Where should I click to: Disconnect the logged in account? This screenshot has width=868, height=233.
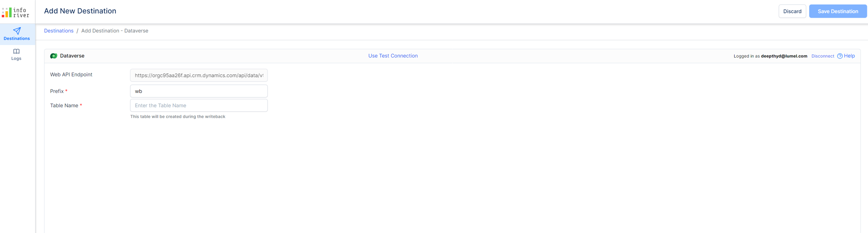822,56
